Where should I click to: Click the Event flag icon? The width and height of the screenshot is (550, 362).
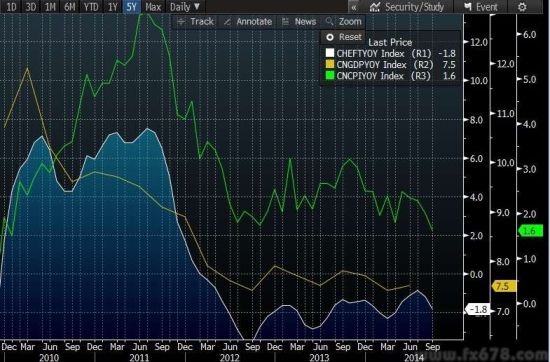(468, 7)
